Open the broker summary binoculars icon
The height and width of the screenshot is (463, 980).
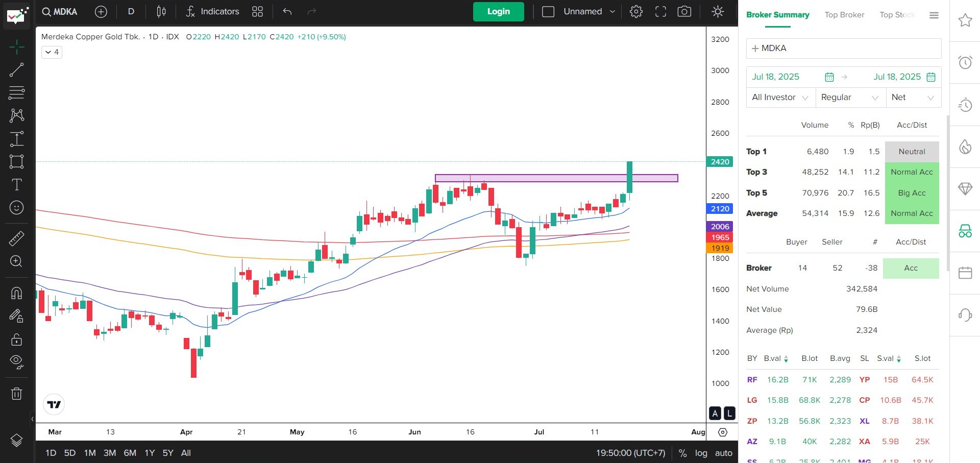point(965,231)
